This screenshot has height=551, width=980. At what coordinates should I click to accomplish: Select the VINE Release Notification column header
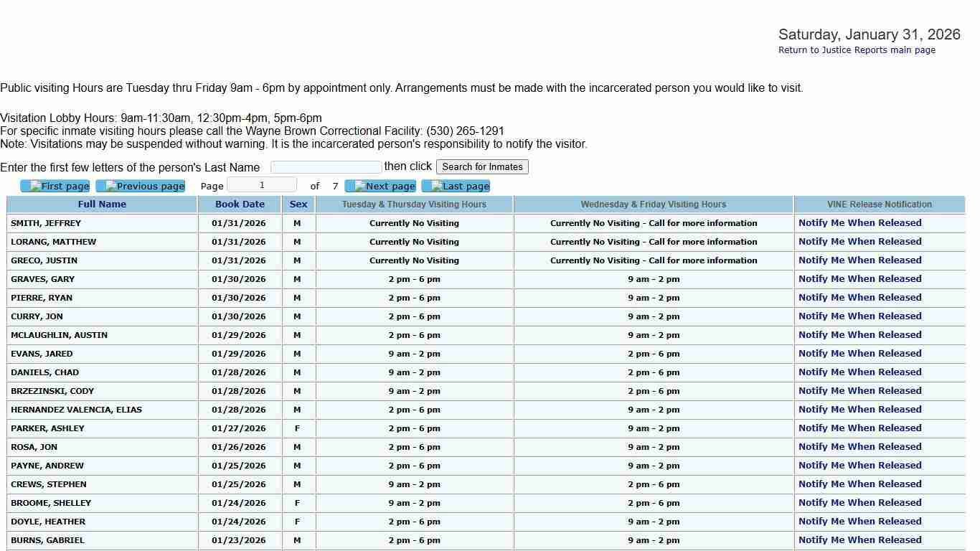tap(879, 204)
